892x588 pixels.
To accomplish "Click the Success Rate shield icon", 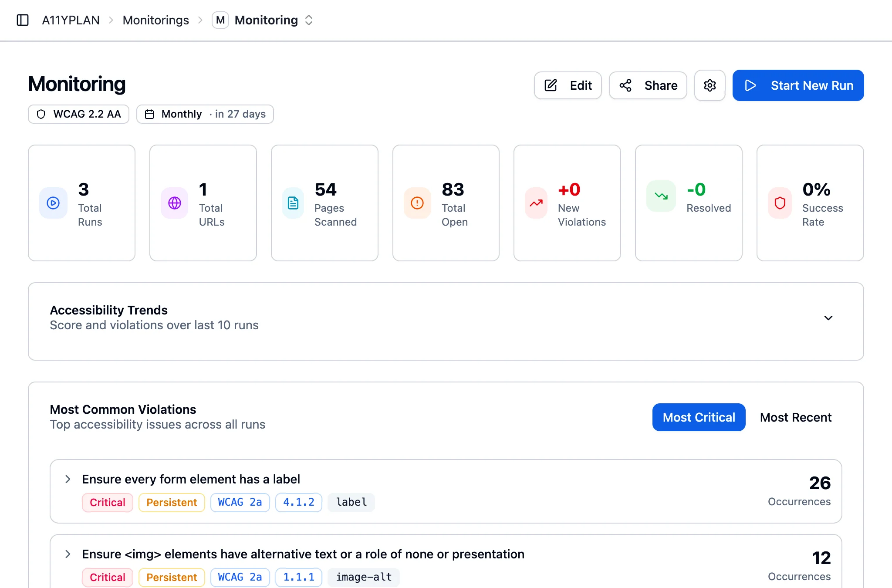I will (x=780, y=203).
